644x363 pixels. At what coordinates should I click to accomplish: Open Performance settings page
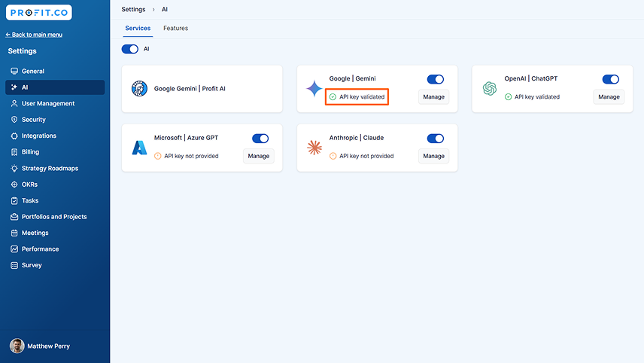[x=55, y=249]
